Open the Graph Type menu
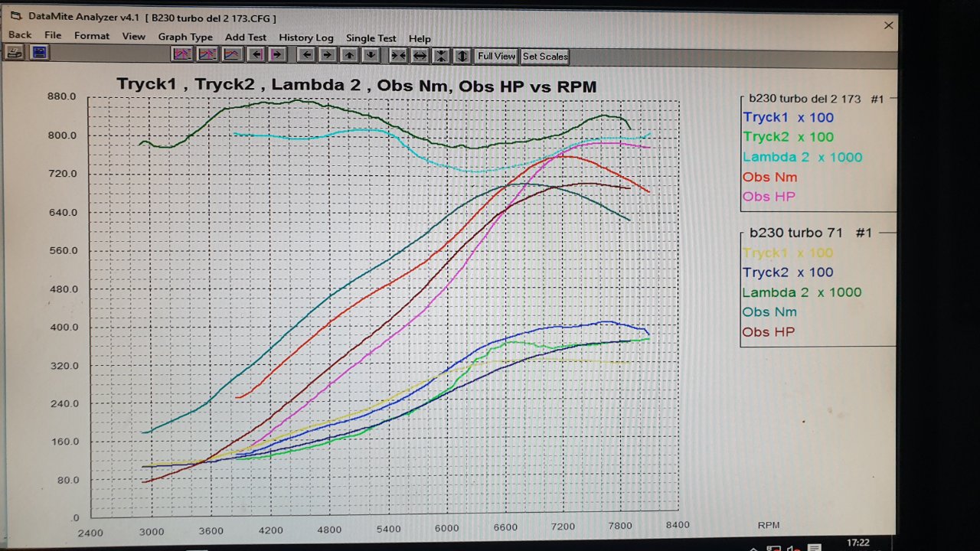 [x=185, y=37]
